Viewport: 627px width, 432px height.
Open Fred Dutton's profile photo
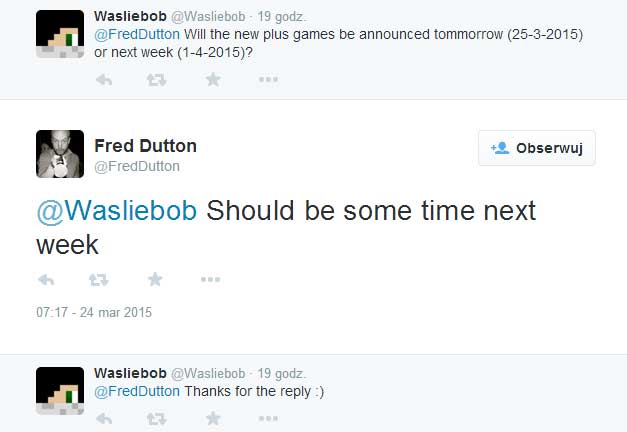59,154
